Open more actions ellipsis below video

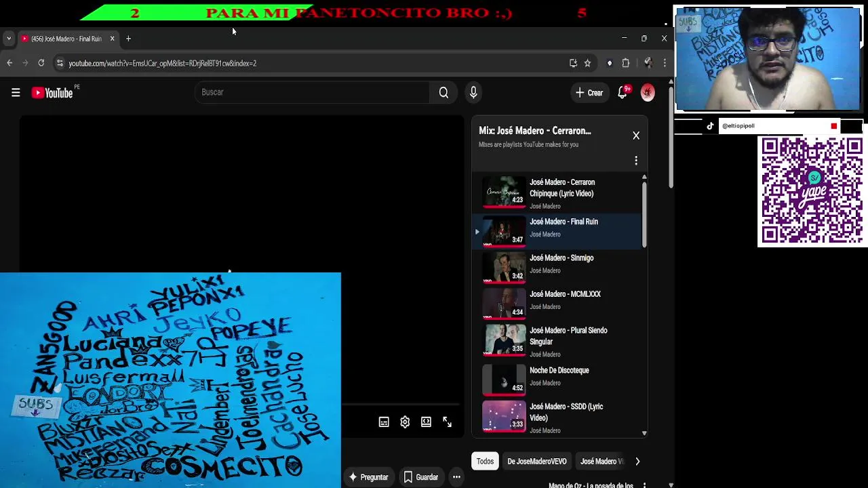click(456, 477)
